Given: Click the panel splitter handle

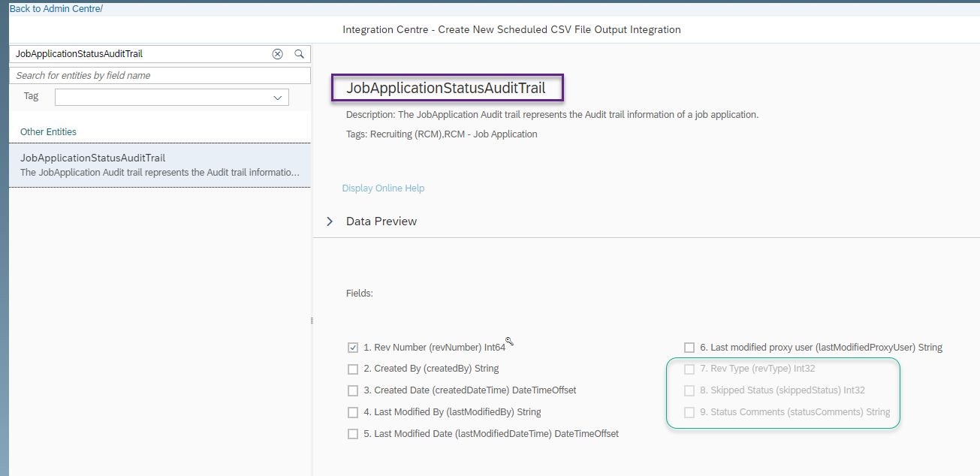Looking at the screenshot, I should coord(312,321).
